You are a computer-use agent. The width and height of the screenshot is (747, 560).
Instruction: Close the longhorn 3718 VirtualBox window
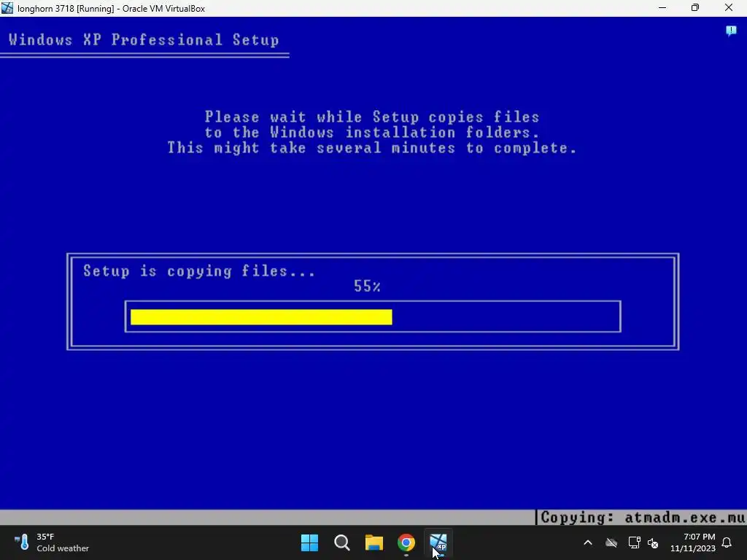pos(729,8)
